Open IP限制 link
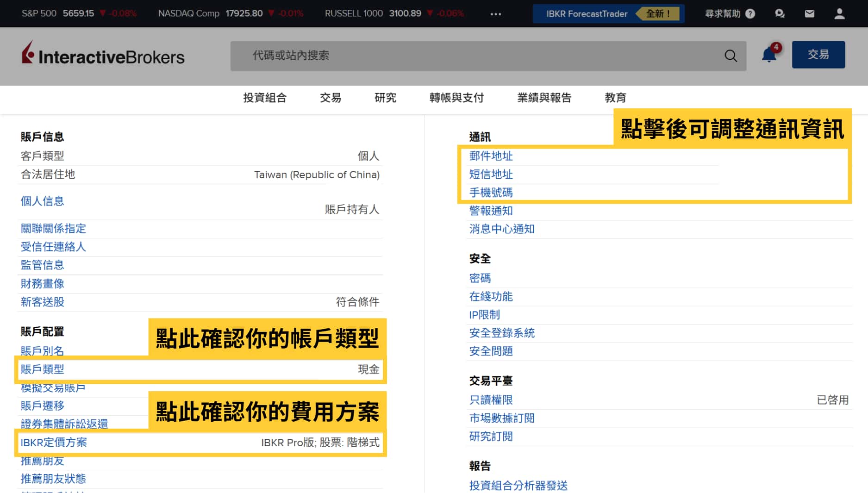Viewport: 868px width, 493px height. [x=485, y=315]
